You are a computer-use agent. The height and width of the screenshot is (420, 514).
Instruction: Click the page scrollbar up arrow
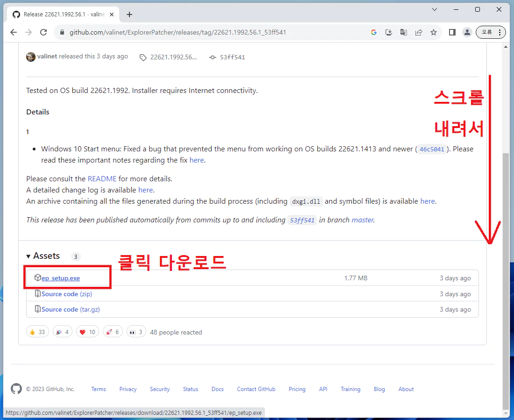[506, 47]
